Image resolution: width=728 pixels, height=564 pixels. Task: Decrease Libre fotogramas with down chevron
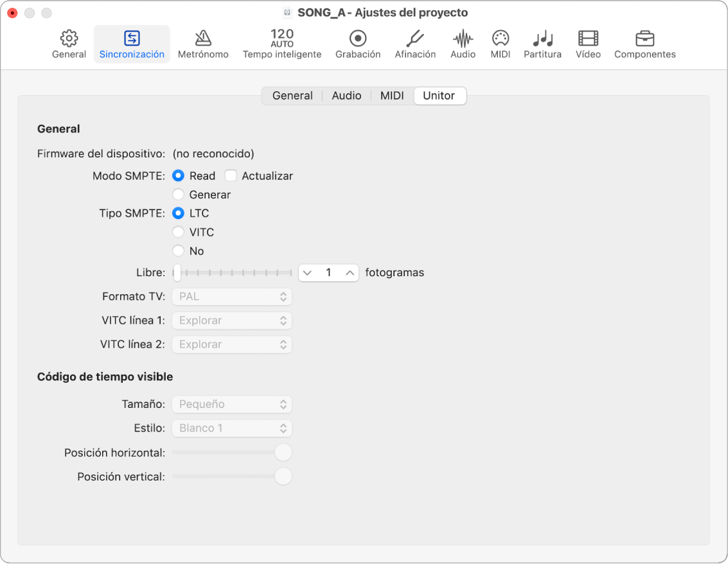click(307, 273)
